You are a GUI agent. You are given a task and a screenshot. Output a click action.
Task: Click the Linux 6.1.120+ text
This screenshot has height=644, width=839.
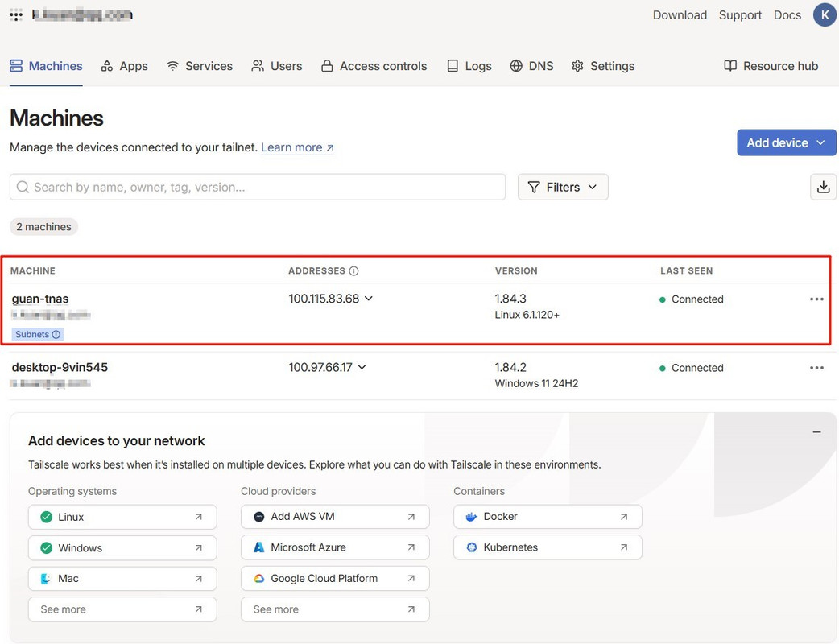coord(527,315)
